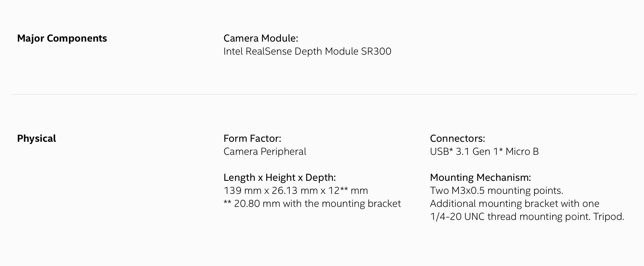
Task: Click the SR300 model number
Action: 376,51
